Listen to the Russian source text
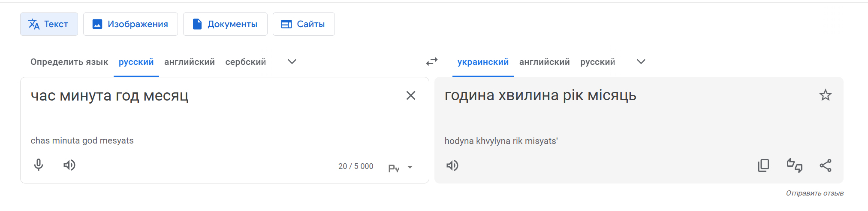 coord(69,165)
